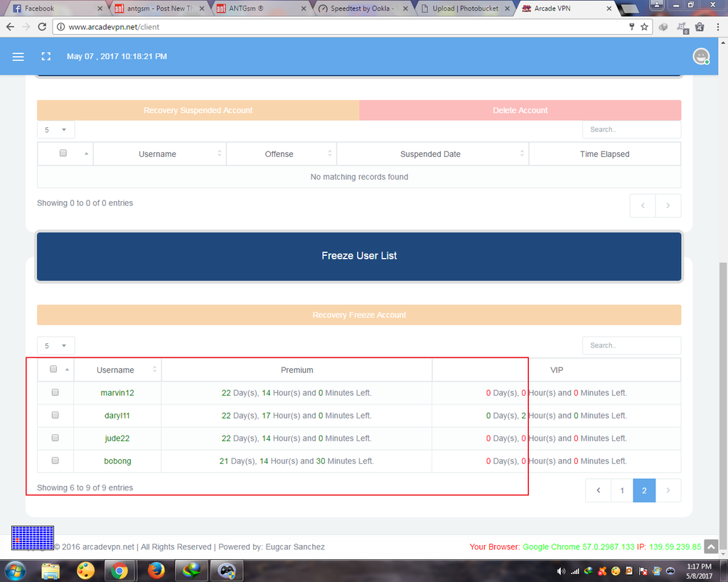728x582 pixels.
Task: Switch to the Speedtest by Ookla tab
Action: point(363,9)
